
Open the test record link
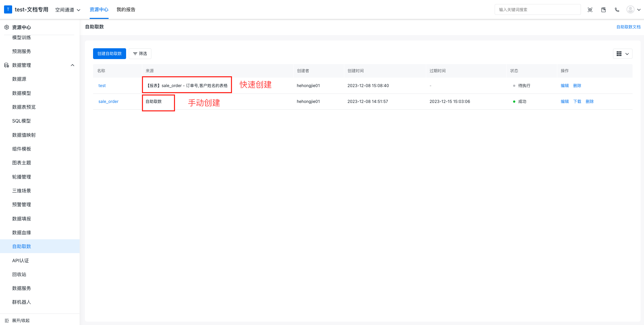[102, 86]
